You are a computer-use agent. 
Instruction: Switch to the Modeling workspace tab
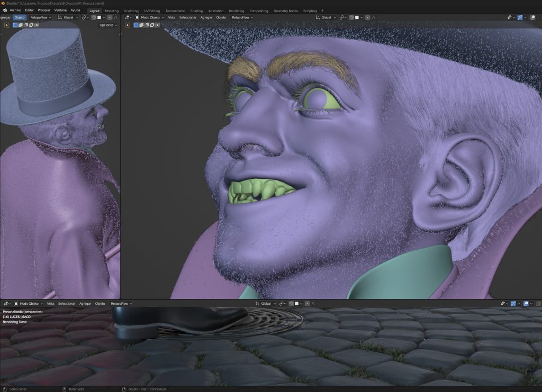[x=112, y=11]
